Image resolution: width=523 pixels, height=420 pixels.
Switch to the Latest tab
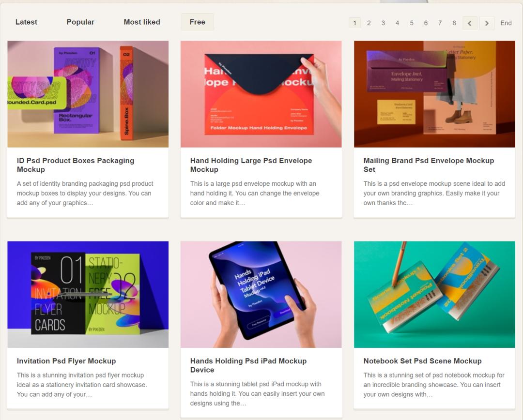tap(26, 22)
